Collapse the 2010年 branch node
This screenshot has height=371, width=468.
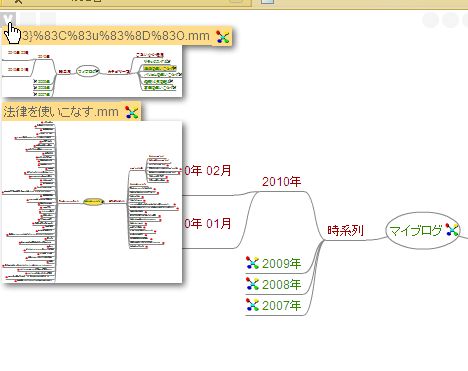pyautogui.click(x=281, y=182)
